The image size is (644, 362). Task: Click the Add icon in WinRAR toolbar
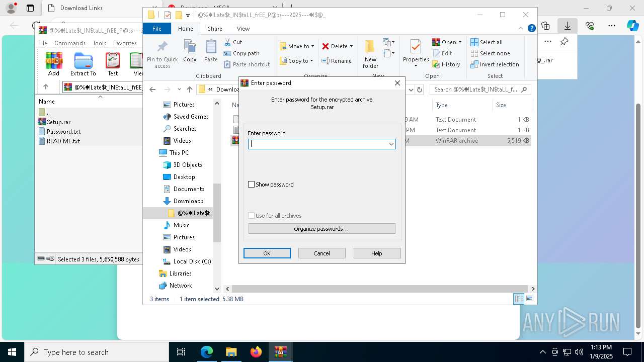[54, 64]
